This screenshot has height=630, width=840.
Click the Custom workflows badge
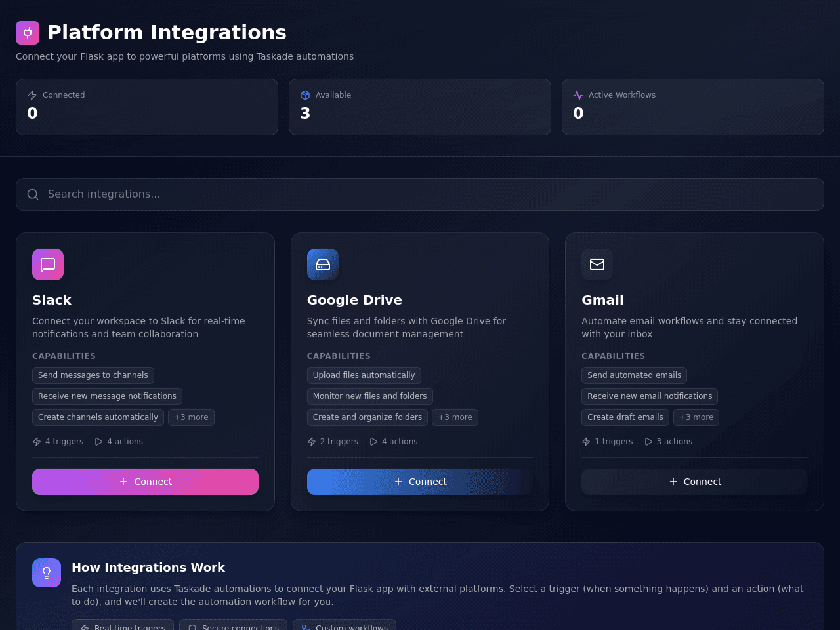[345, 625]
